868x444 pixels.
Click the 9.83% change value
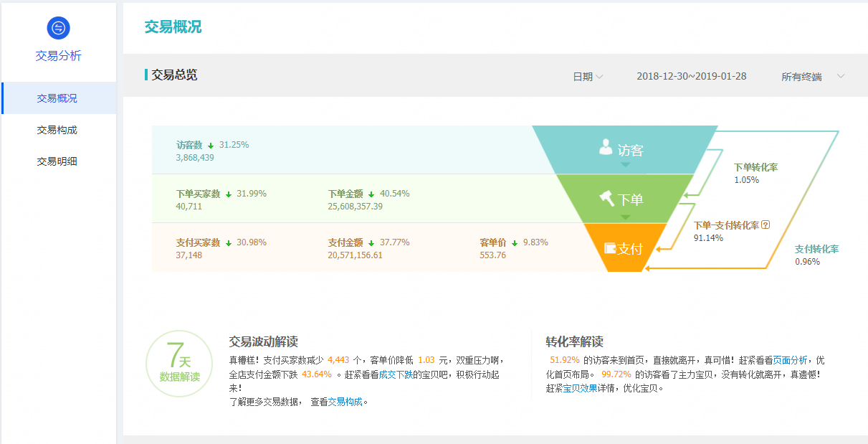pyautogui.click(x=535, y=242)
